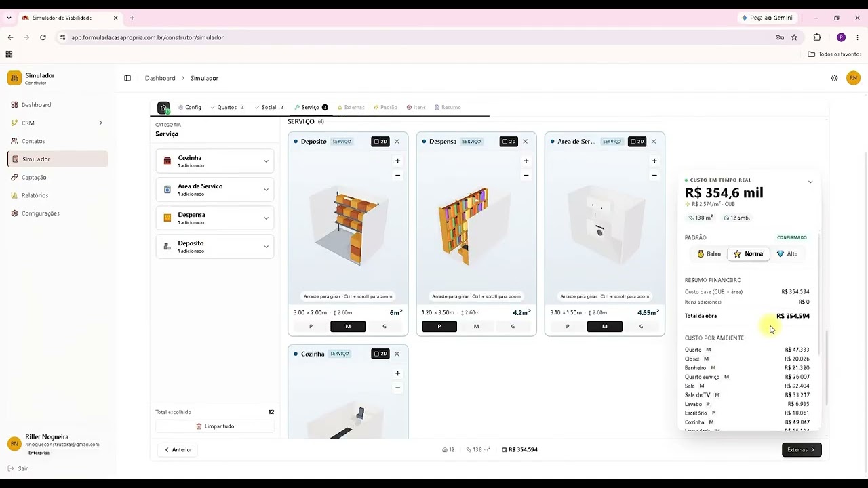868x488 pixels.
Task: Open Captação in the left sidebar
Action: coord(57,177)
